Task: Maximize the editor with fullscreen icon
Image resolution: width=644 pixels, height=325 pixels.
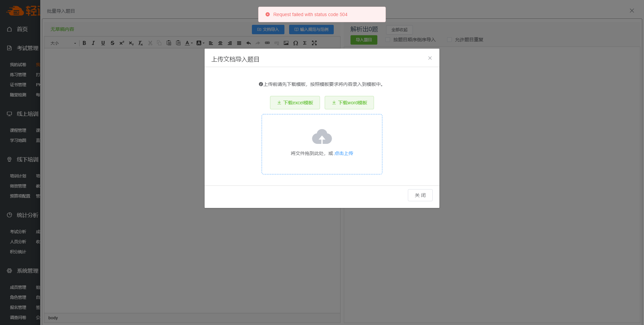Action: click(x=314, y=43)
